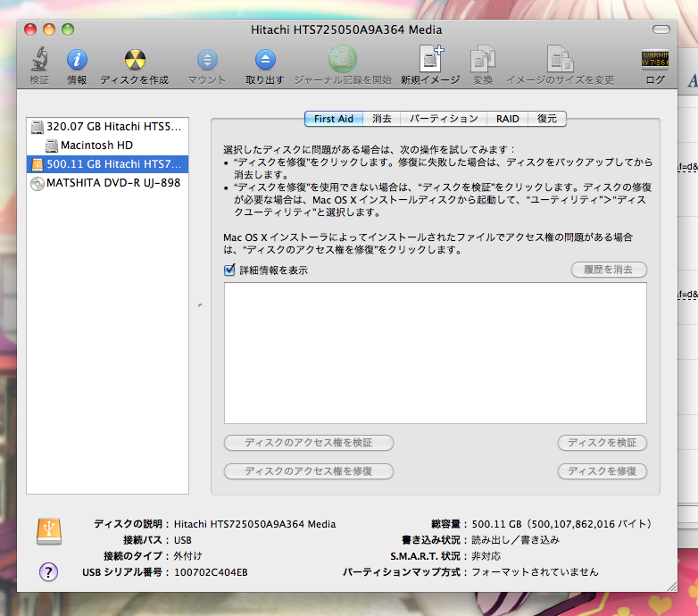The image size is (698, 616).
Task: Toggle the 詳細情報を表示 checkbox
Action: (x=229, y=270)
